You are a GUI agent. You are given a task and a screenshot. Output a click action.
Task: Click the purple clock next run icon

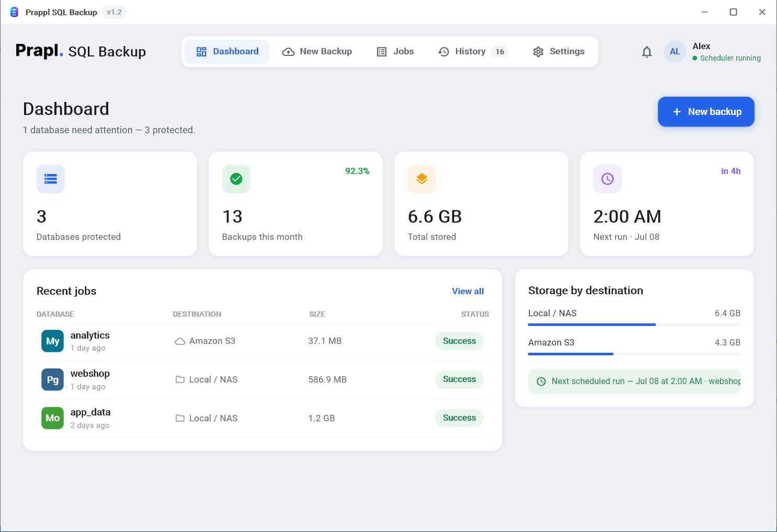[x=608, y=179]
